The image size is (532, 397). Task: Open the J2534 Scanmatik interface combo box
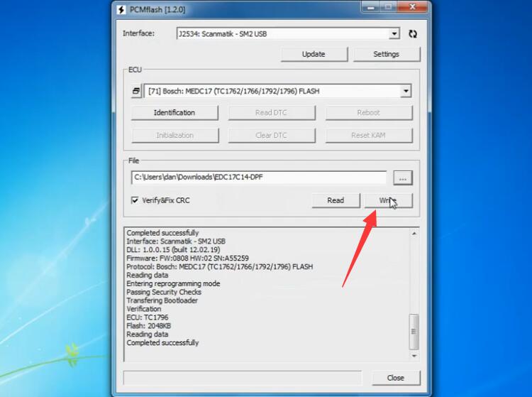288,34
